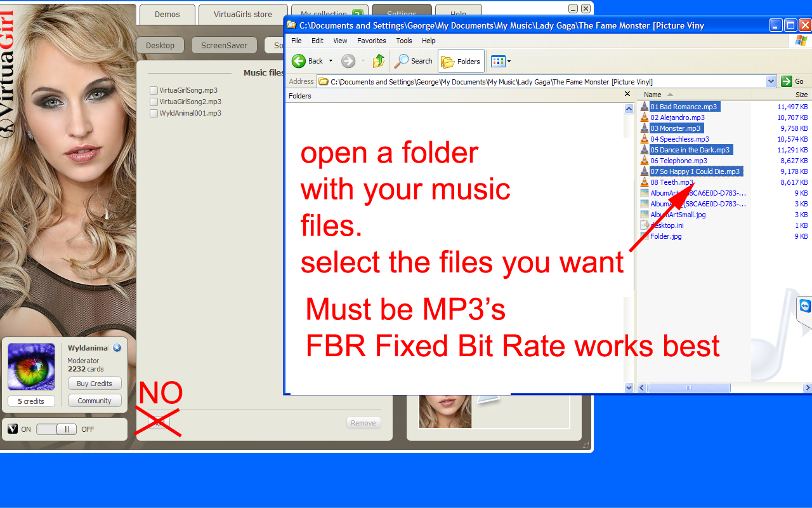Viewport: 812px width, 508px height.
Task: Click inside the address path field
Action: pyautogui.click(x=541, y=81)
